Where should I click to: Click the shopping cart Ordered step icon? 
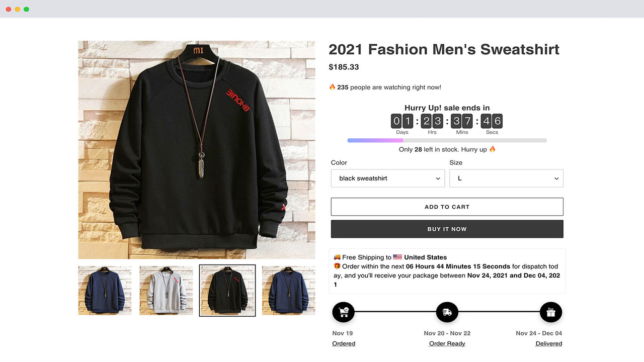[x=343, y=312]
